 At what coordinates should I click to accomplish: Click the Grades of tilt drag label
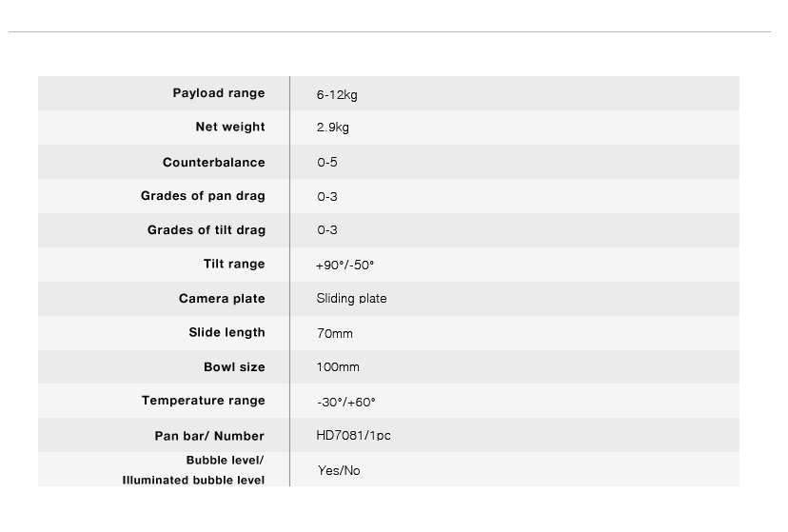(x=206, y=230)
